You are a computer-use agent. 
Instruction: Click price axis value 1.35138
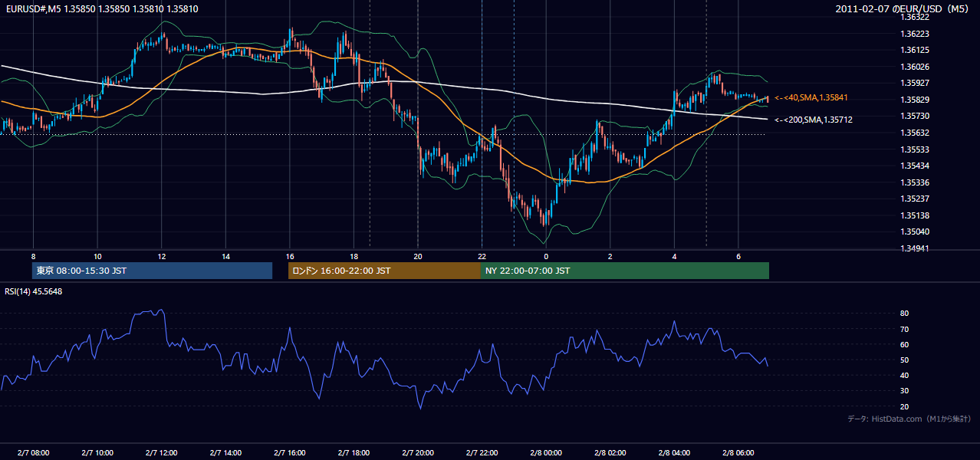point(916,215)
